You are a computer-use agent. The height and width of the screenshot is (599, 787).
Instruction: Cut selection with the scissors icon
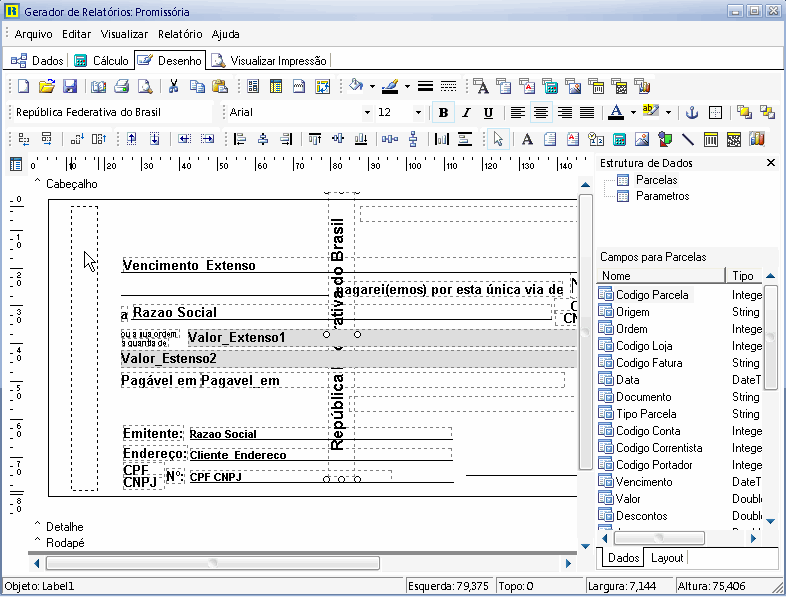[x=174, y=86]
